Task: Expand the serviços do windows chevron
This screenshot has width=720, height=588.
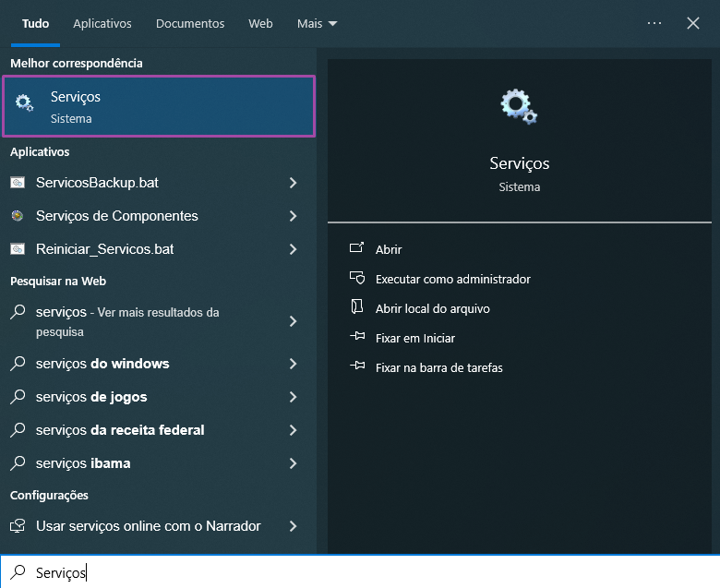Action: pos(293,364)
